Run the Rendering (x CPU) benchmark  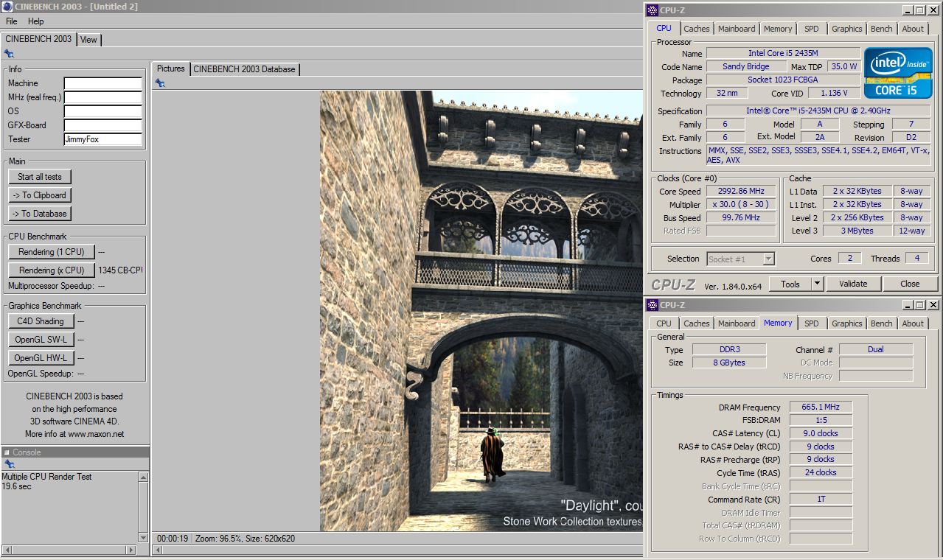[52, 270]
